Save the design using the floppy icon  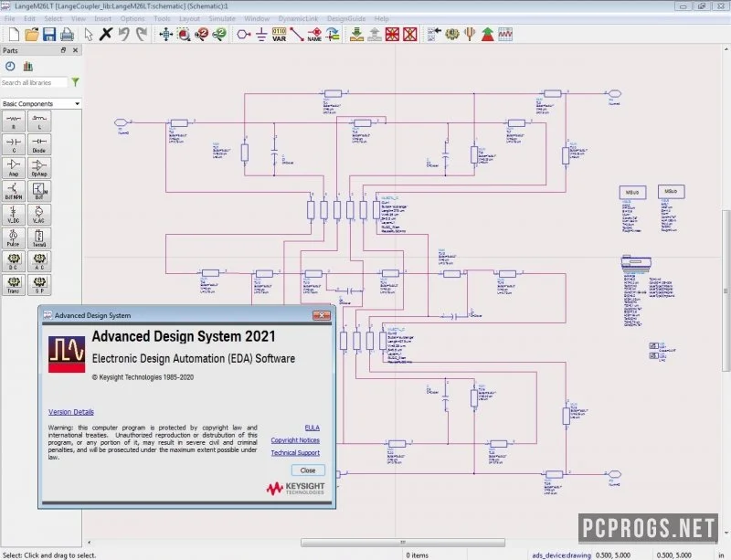49,34
